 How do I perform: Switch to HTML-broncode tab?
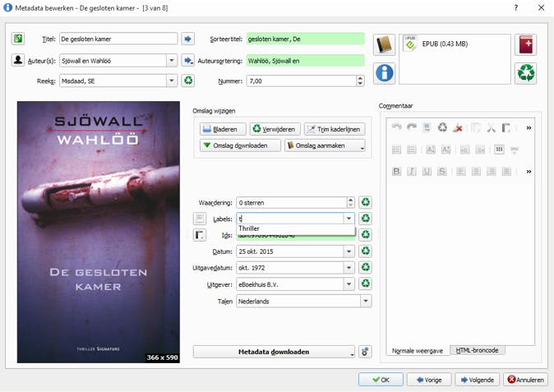(x=477, y=350)
